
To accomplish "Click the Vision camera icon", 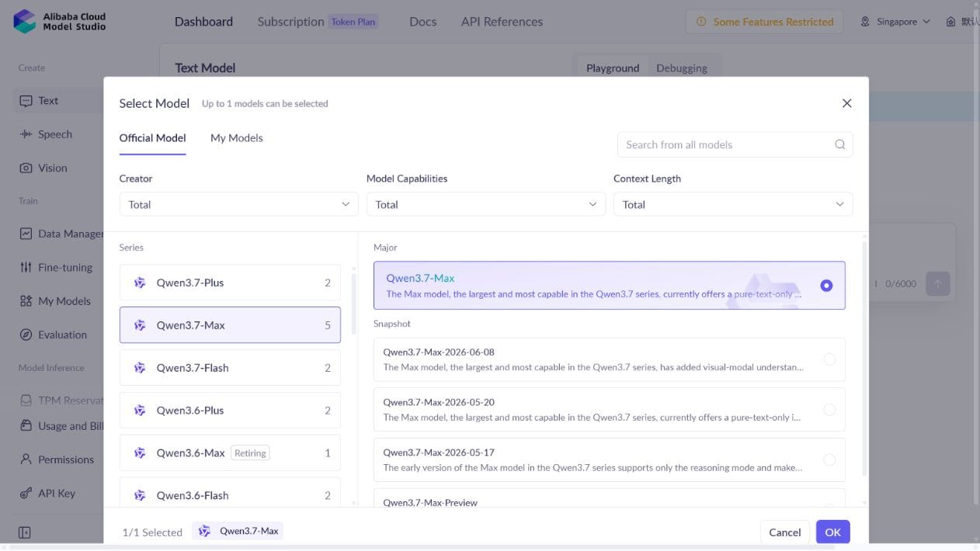I will click(26, 168).
